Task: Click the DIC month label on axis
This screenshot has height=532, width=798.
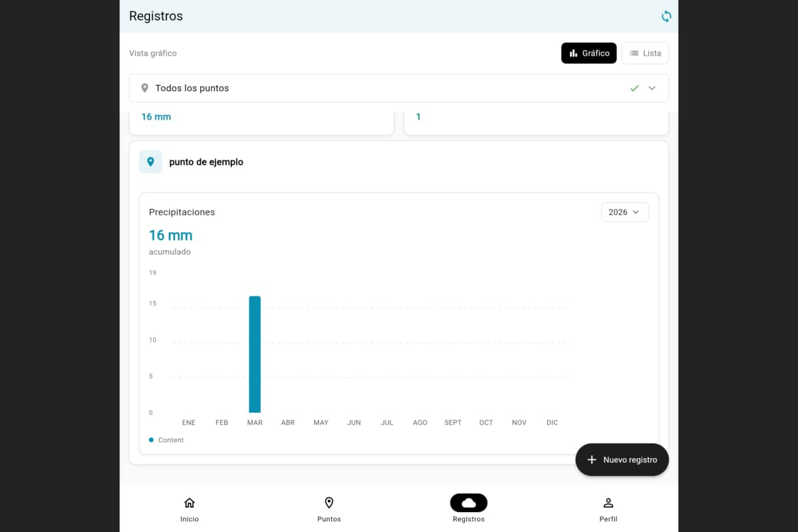Action: tap(552, 423)
